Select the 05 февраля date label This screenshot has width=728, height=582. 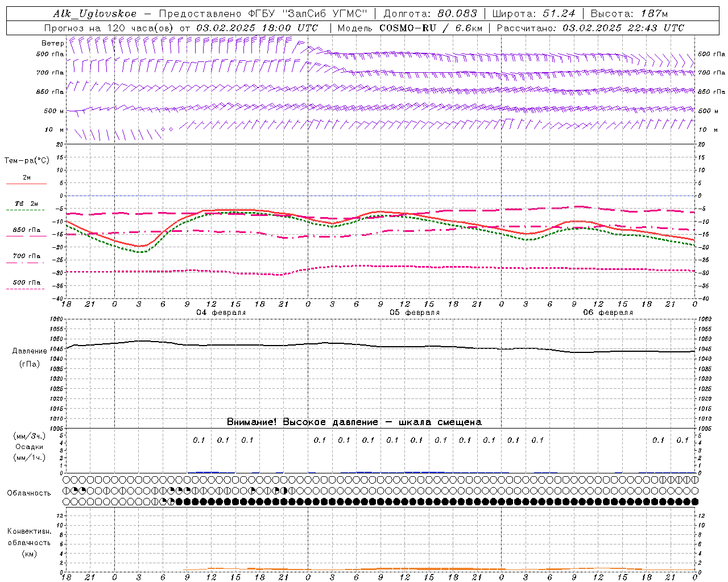[x=414, y=313]
